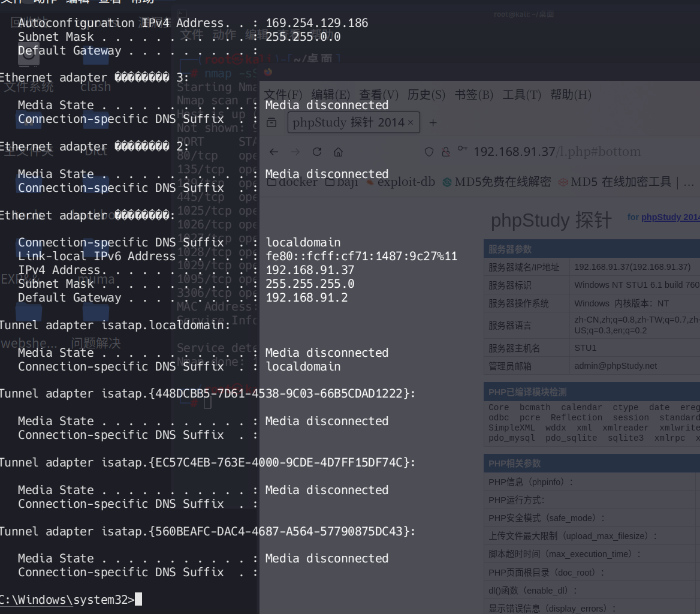Image resolution: width=700 pixels, height=614 pixels.
Task: Open Firefox 书签(B) menu
Action: coord(473,95)
